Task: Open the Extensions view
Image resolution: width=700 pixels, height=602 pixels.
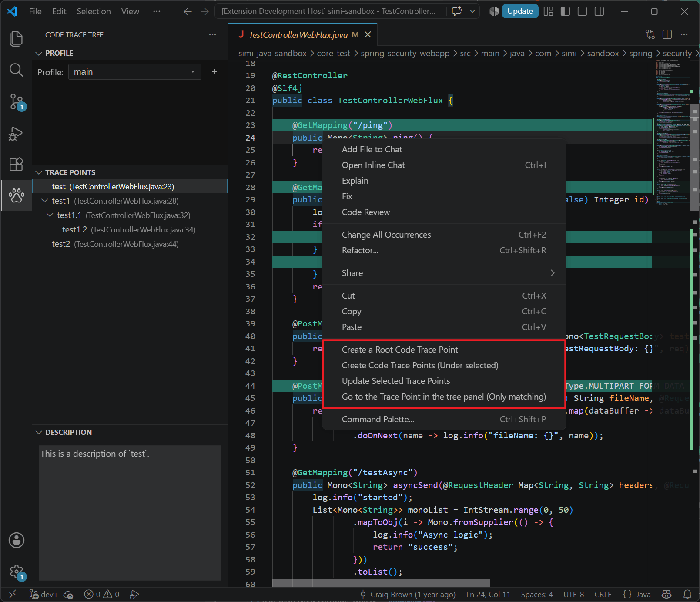Action: click(x=16, y=164)
